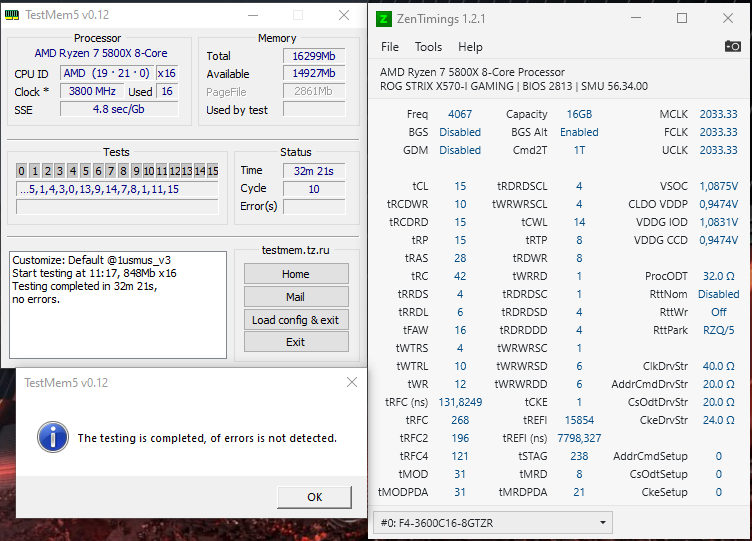Close the TestMem5 completion dialog

tap(352, 382)
